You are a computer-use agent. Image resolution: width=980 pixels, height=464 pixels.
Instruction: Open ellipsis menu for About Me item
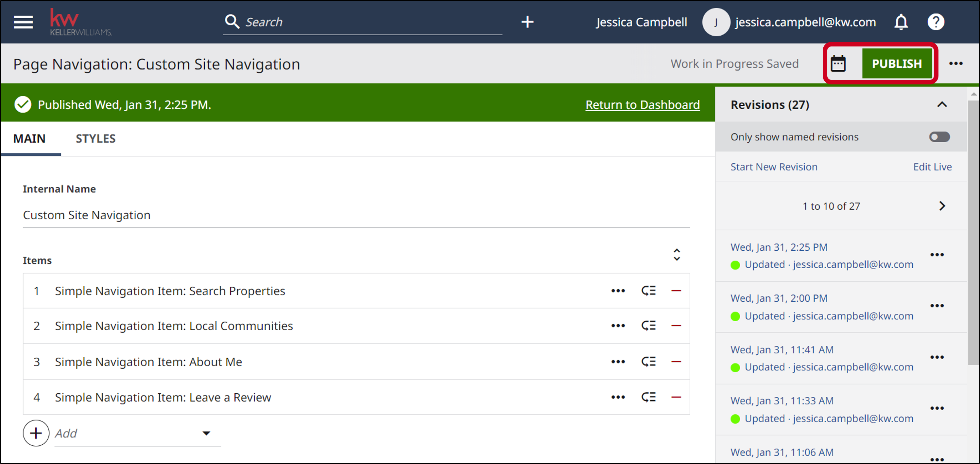[x=618, y=362]
